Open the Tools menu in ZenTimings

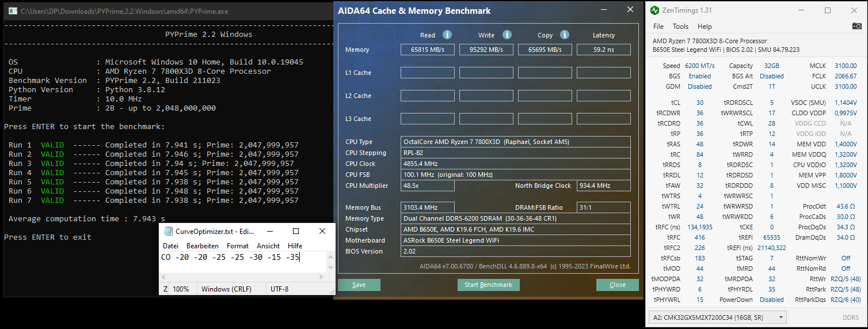(x=680, y=27)
